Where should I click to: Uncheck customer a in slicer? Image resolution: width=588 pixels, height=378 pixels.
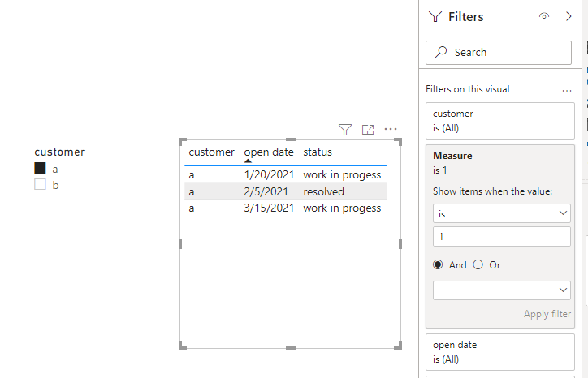[x=40, y=168]
